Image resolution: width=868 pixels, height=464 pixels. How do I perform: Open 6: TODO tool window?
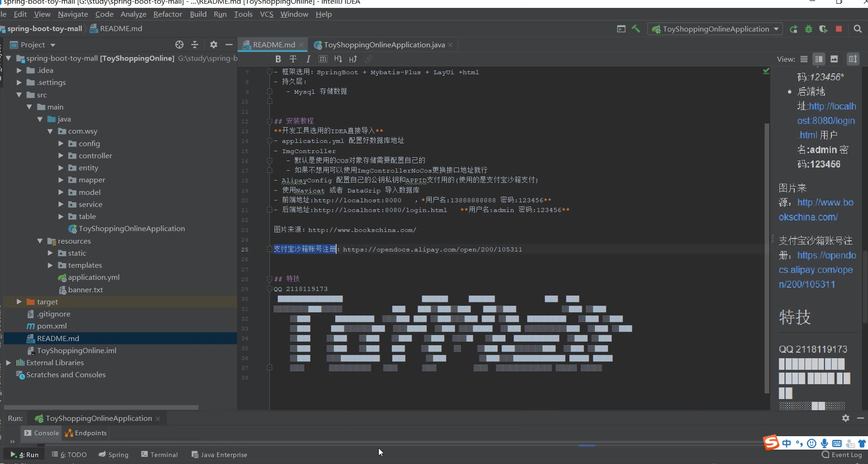click(69, 455)
